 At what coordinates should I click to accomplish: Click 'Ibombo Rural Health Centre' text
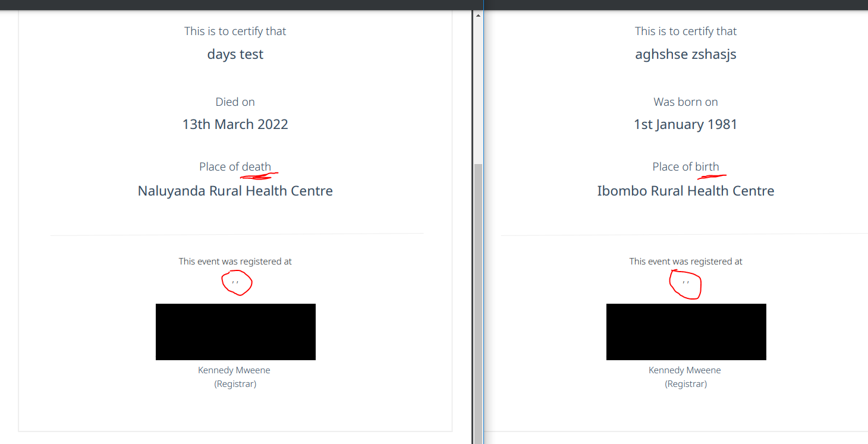coord(685,191)
